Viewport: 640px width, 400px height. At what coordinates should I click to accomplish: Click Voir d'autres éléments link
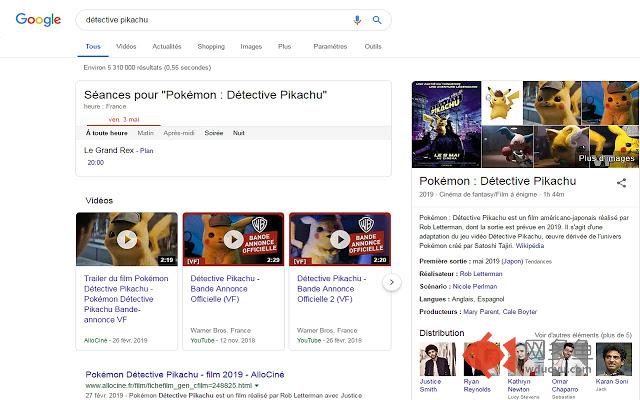point(583,335)
